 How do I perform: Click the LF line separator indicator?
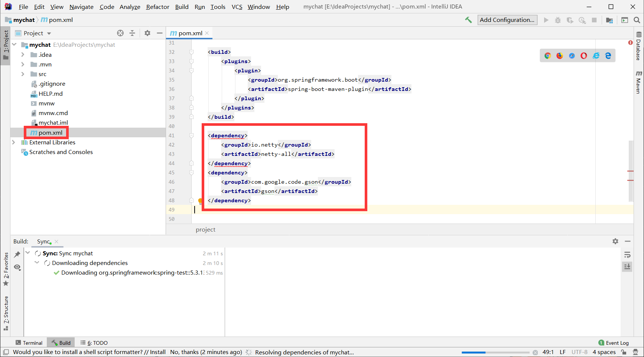[x=563, y=352]
